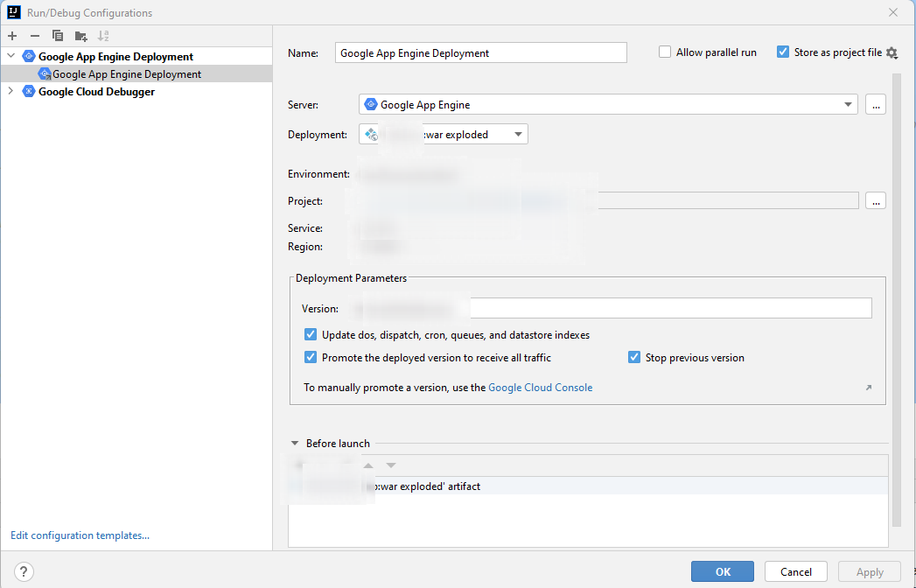Collapse the Before launch section
The height and width of the screenshot is (588, 916).
(295, 444)
